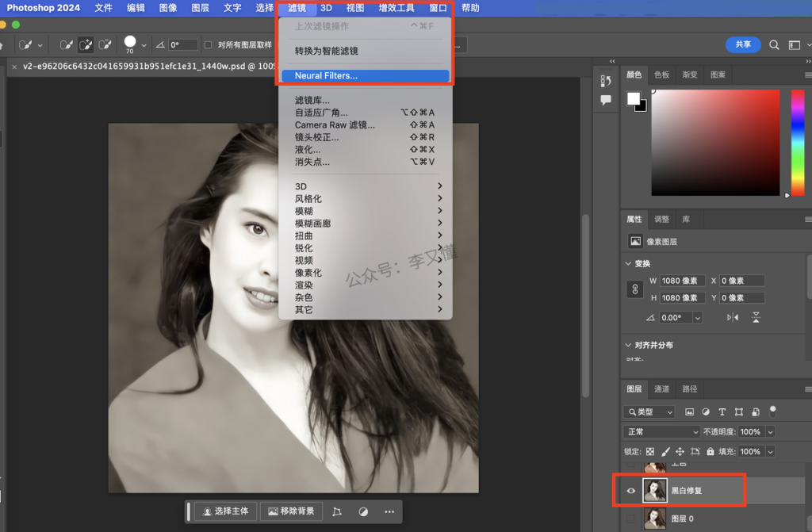This screenshot has height=532, width=812.
Task: Click the foreground white color swatch
Action: pyautogui.click(x=633, y=98)
